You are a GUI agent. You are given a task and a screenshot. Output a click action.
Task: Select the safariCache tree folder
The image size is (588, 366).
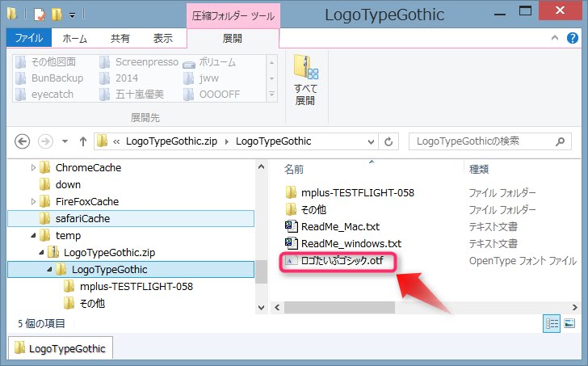(x=131, y=219)
